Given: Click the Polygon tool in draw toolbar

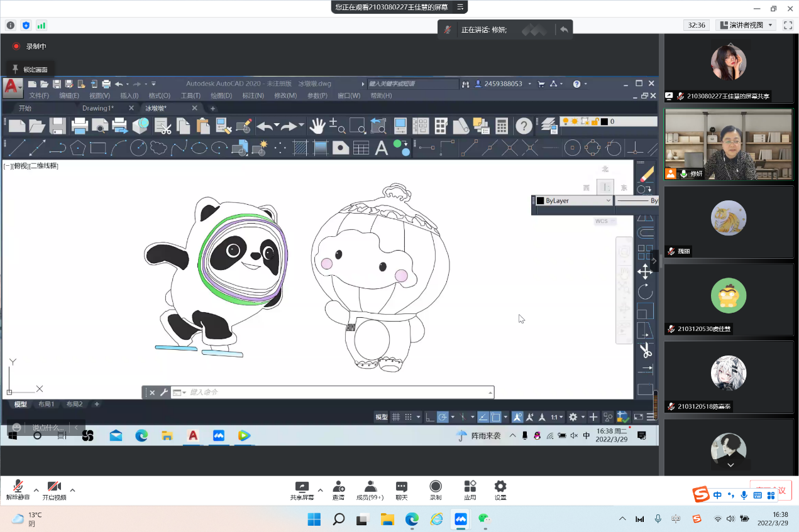Looking at the screenshot, I should point(78,148).
